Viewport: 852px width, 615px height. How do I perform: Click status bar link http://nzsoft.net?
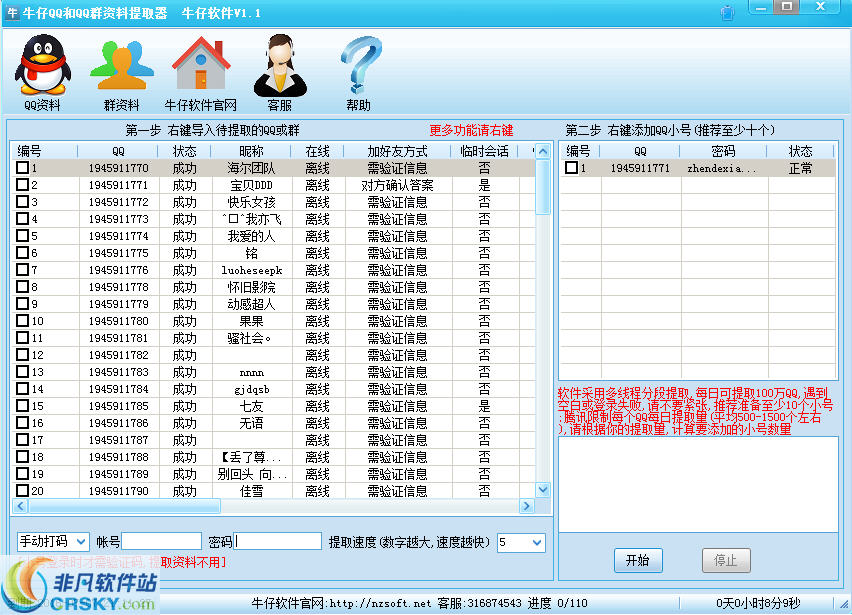click(380, 603)
